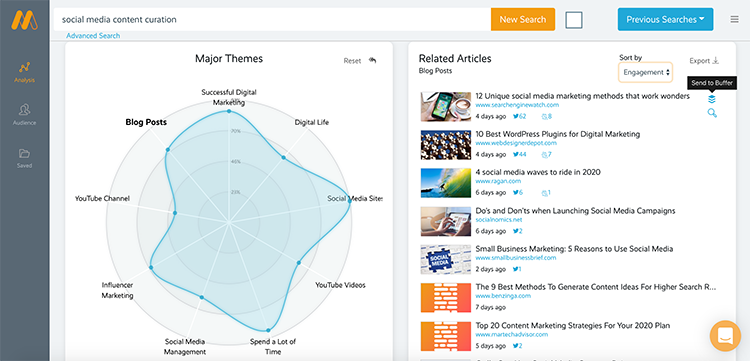750x361 pixels.
Task: Open the Sort by Engagement dropdown
Action: point(645,73)
